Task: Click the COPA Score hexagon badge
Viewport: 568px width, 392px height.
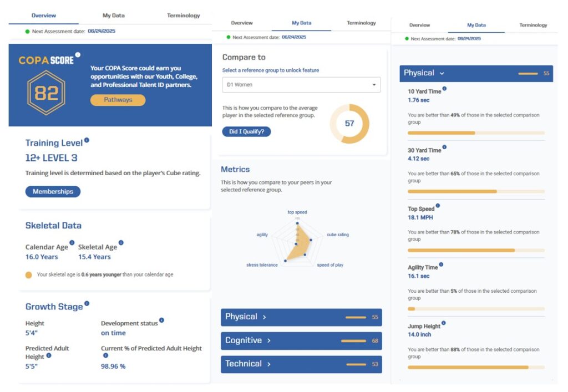Action: click(47, 93)
